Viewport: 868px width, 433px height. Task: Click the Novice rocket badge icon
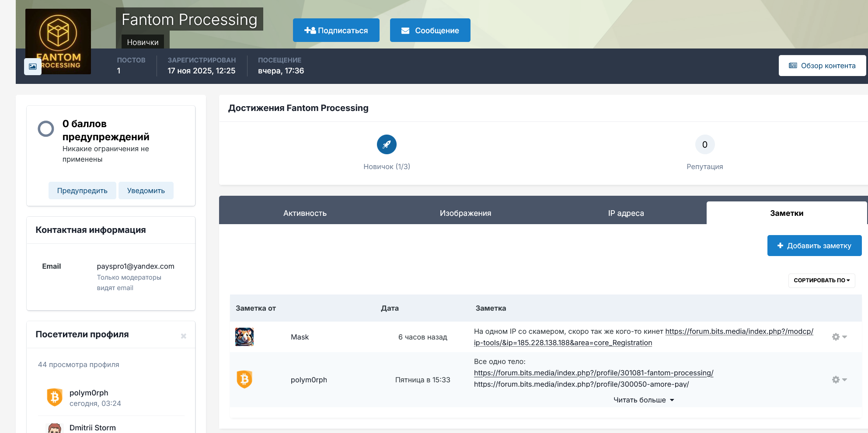[387, 145]
